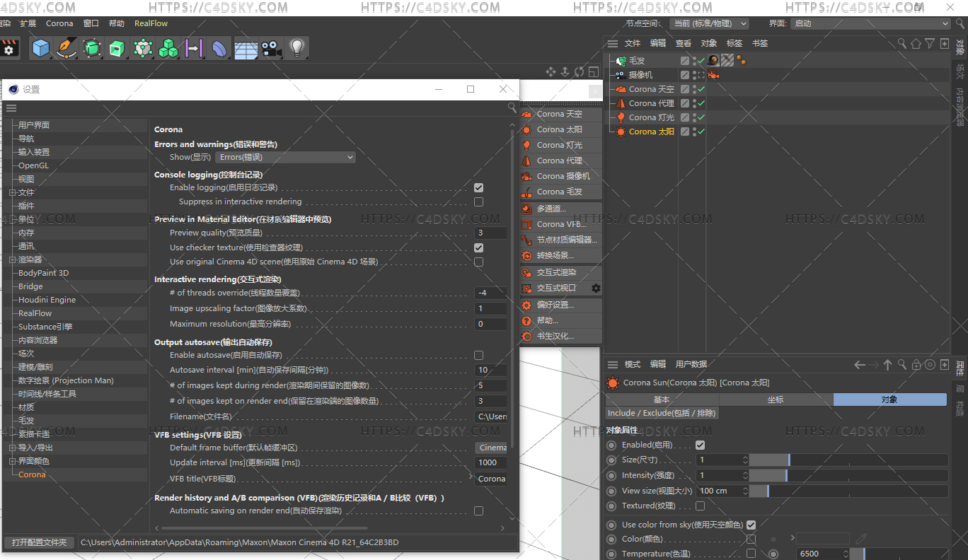The height and width of the screenshot is (560, 968).
Task: Expand the 导入/导出 tree item
Action: coord(12,448)
